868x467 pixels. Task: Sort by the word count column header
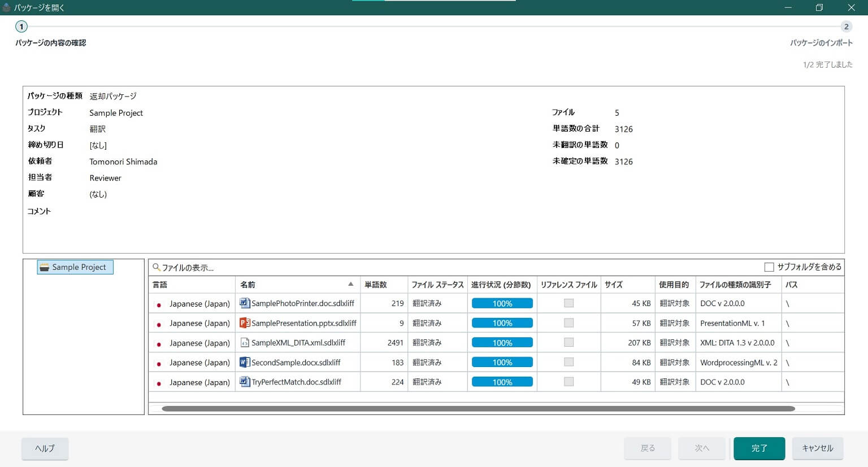coord(376,285)
